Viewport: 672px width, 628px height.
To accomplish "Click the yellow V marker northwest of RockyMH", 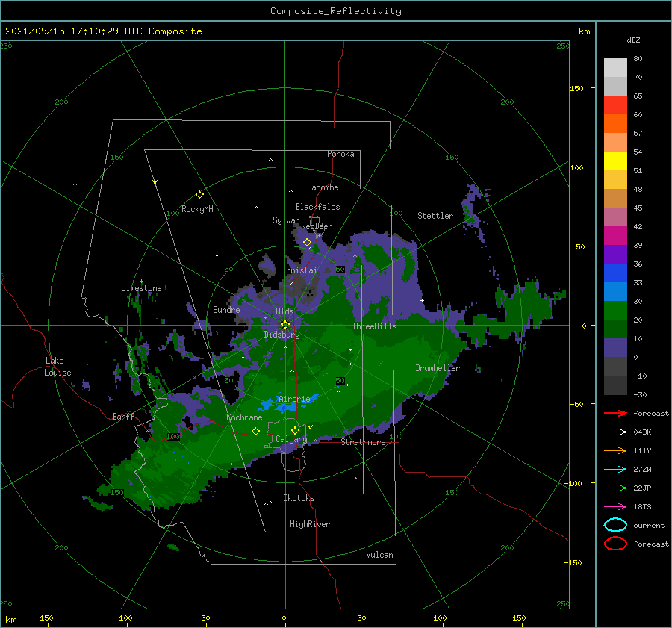I will pyautogui.click(x=155, y=182).
